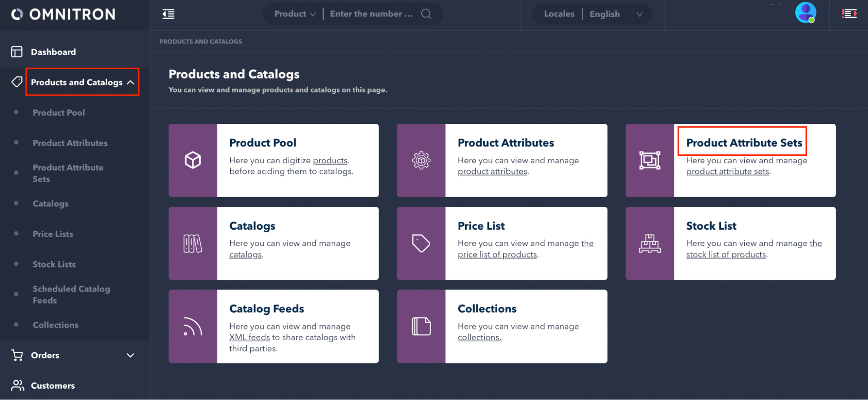Open the Product Attribute Sets card title
The width and height of the screenshot is (868, 400).
point(744,142)
